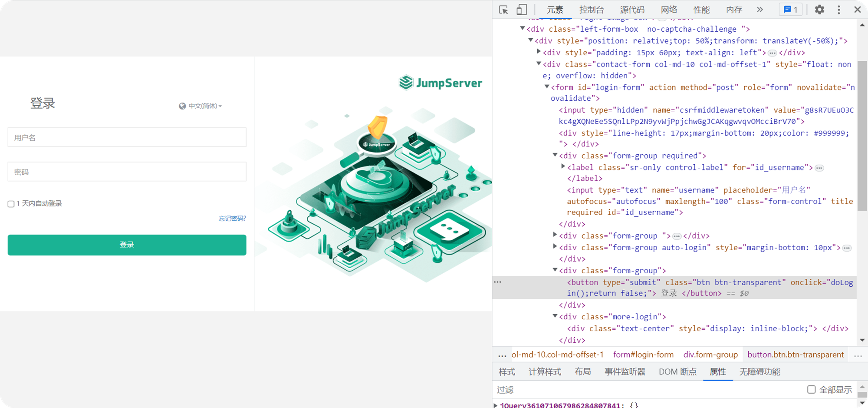This screenshot has width=868, height=408.
Task: Collapse the more-login div node
Action: tap(555, 316)
